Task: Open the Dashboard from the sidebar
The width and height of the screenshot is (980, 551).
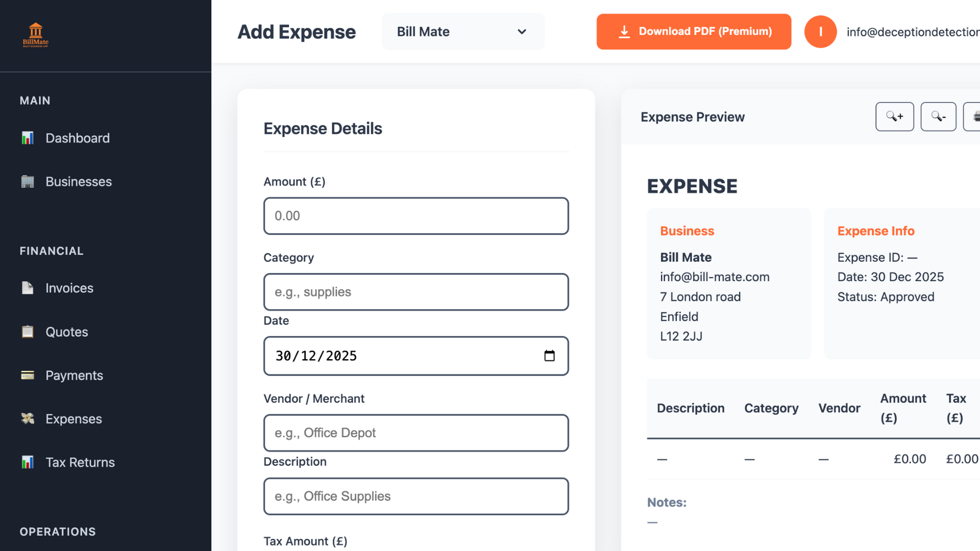Action: click(78, 138)
